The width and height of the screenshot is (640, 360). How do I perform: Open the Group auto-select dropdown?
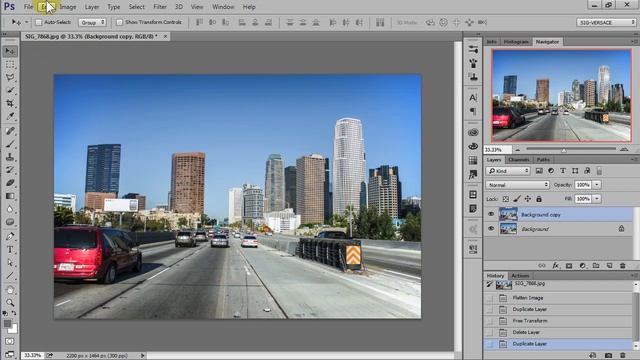click(x=92, y=22)
